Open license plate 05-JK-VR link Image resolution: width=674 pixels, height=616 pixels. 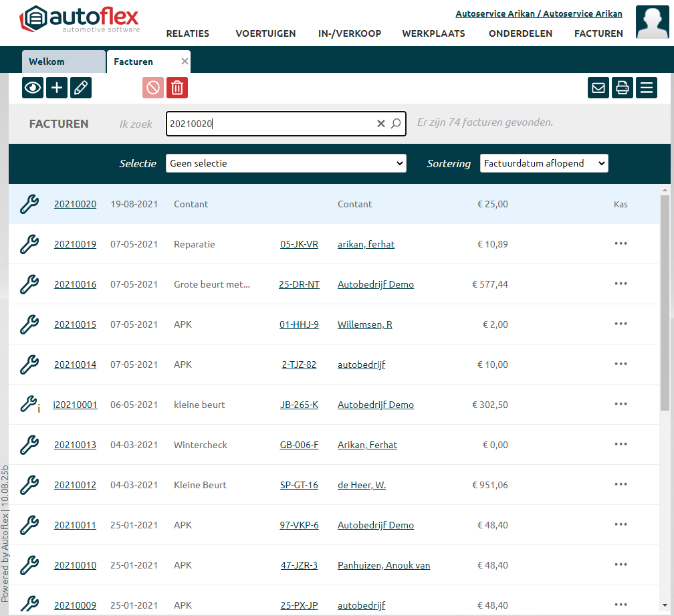[x=299, y=244]
